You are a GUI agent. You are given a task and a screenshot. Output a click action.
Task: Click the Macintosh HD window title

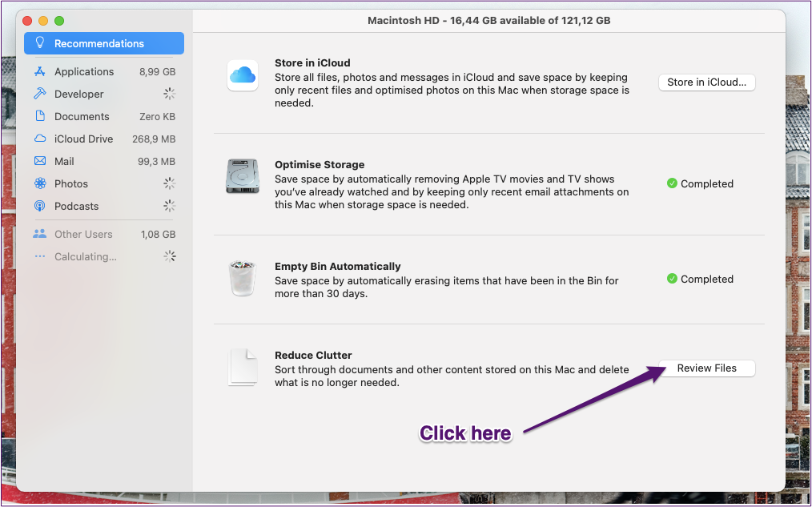pos(488,21)
